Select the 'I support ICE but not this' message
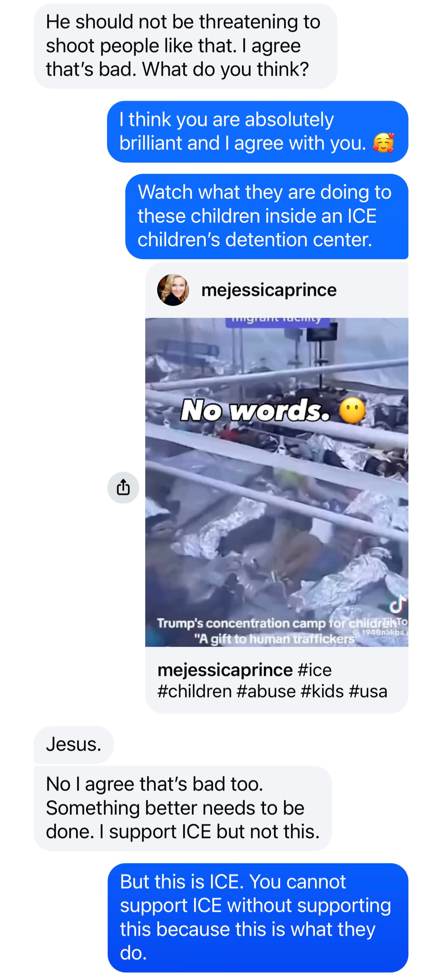 point(182,809)
